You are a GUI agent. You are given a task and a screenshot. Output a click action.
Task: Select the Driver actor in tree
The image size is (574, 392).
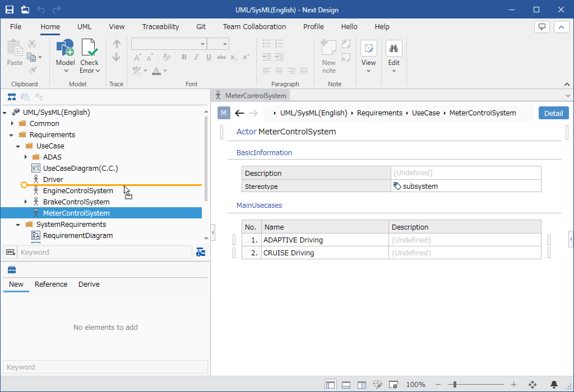(53, 180)
